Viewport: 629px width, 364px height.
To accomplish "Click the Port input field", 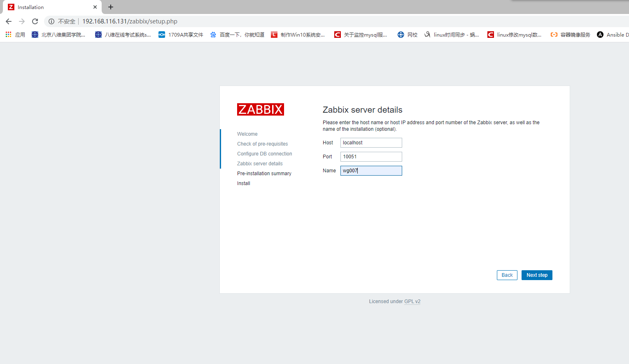I will [371, 157].
